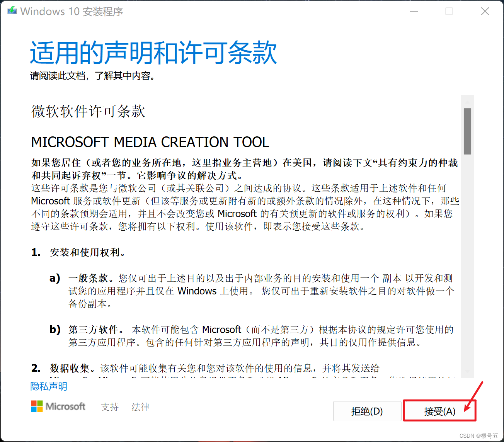The width and height of the screenshot is (504, 442).
Task: Click the heading 适用的声明和许可条款
Action: click(153, 53)
